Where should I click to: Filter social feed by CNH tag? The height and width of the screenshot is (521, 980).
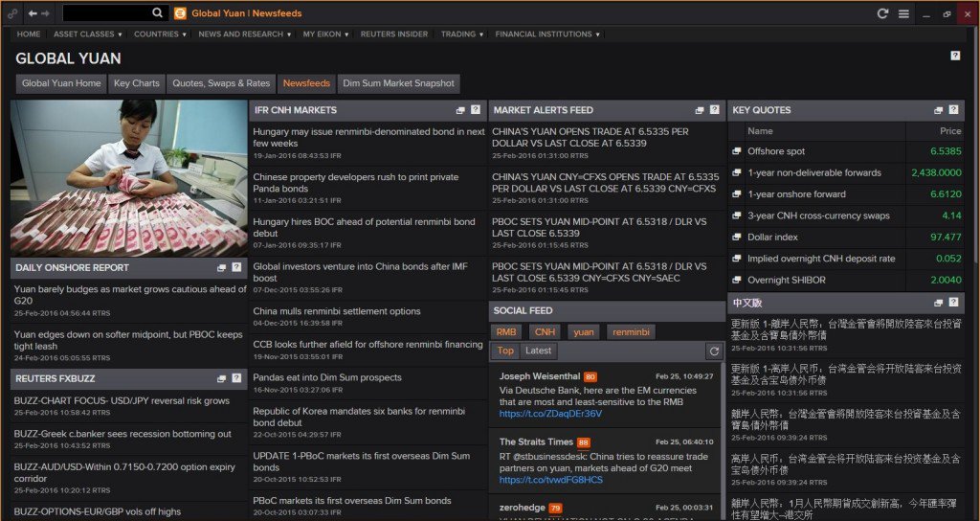(x=545, y=332)
